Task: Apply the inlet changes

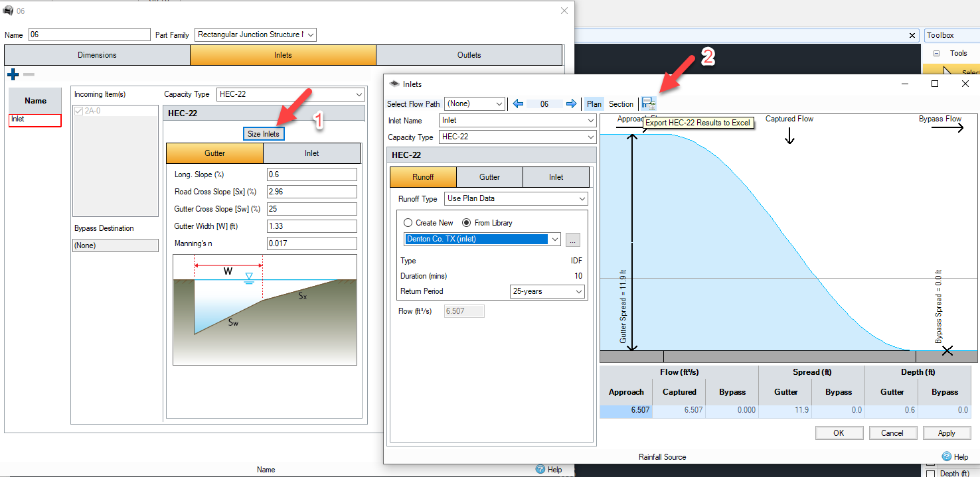Action: tap(946, 433)
